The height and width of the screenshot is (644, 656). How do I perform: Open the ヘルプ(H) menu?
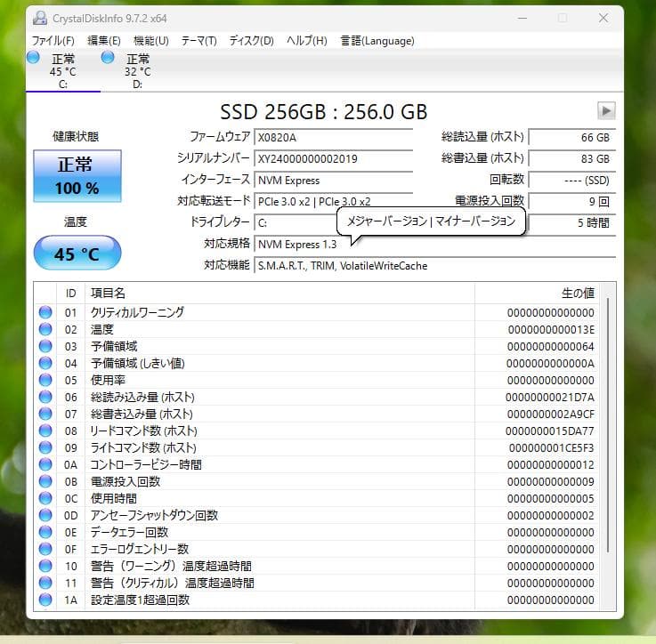307,41
